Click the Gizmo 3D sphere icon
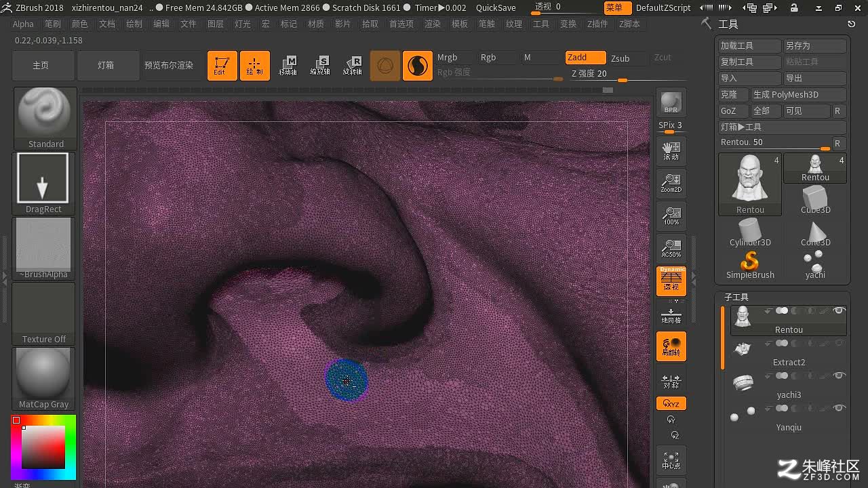The width and height of the screenshot is (868, 488). (x=385, y=66)
